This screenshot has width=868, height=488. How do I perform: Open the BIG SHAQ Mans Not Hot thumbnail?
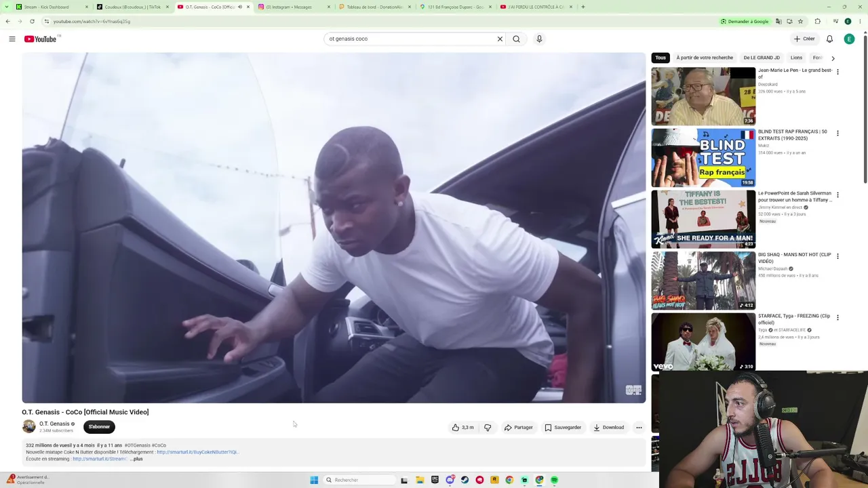click(x=703, y=281)
